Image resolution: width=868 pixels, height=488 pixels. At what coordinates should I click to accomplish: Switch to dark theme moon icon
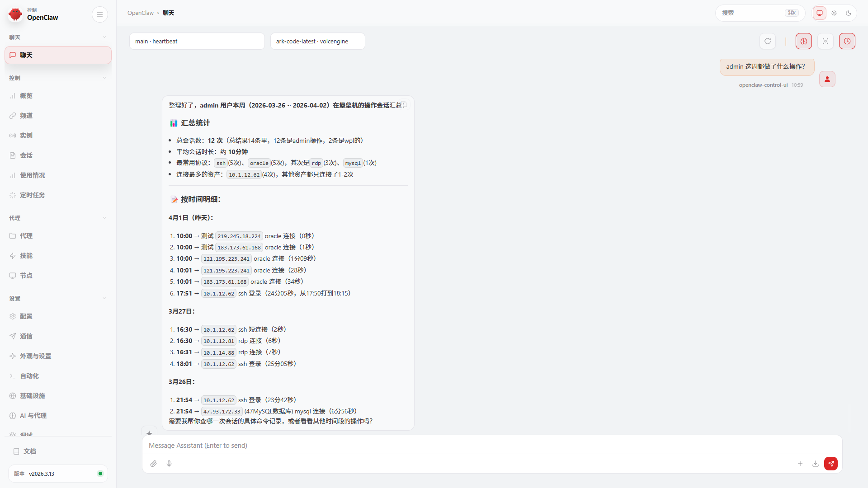(x=849, y=13)
